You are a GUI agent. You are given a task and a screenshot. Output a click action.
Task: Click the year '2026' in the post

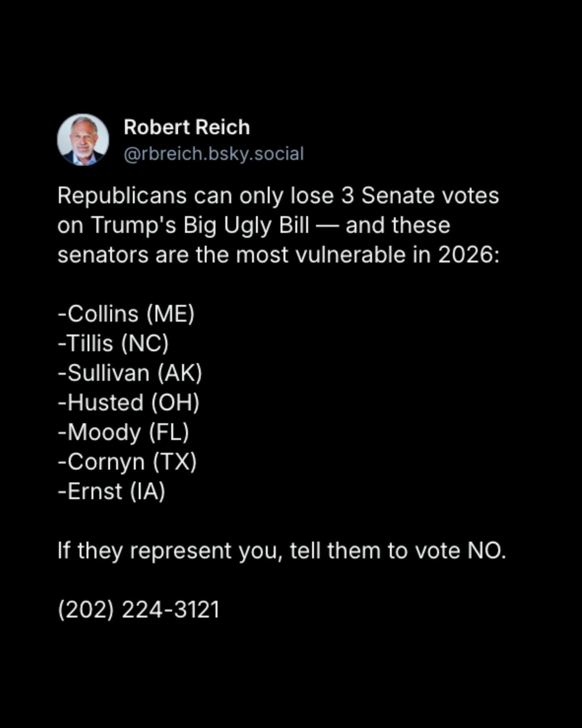click(x=468, y=255)
